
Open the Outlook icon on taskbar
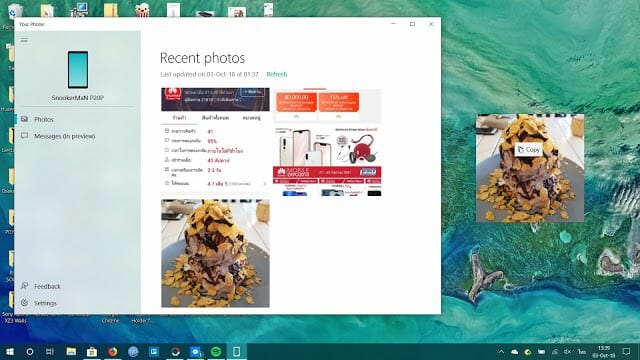pos(196,351)
